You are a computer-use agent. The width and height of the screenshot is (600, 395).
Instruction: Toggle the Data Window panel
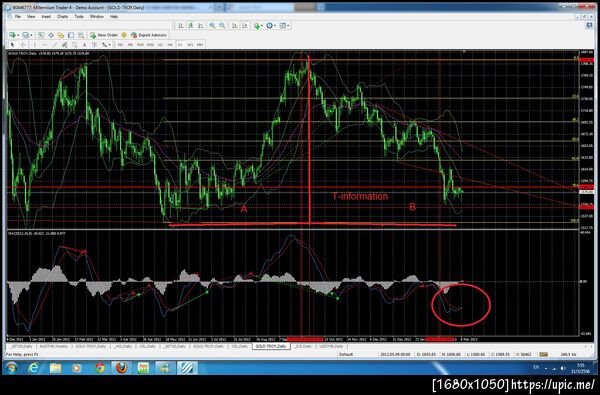(51, 35)
